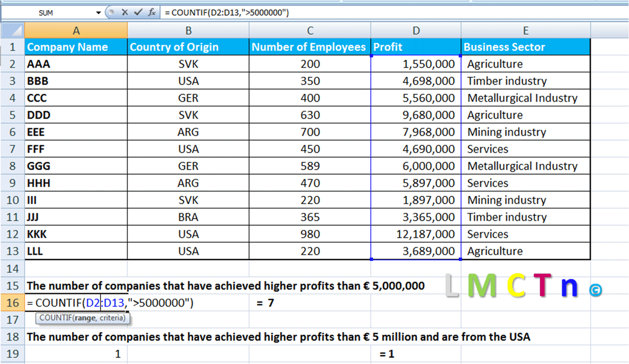Select row 13 header
Screen dimensions: 629x364
click(x=13, y=251)
